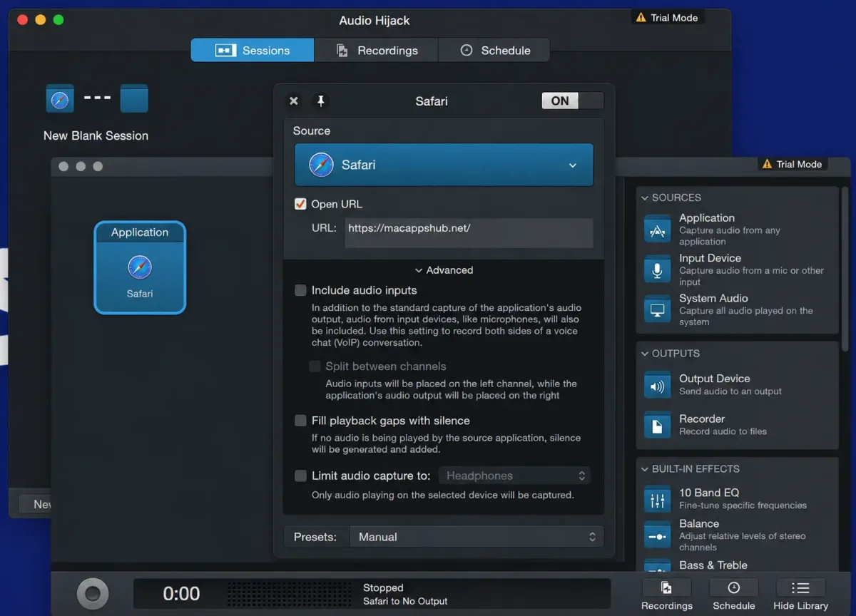Click the Safari to No Output status
The width and height of the screenshot is (856, 616).
coord(405,601)
